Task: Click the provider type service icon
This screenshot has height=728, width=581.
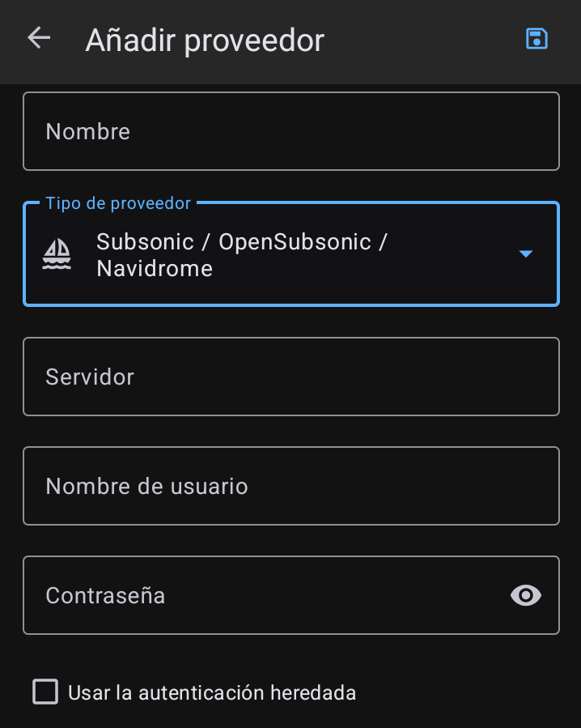Action: 57,253
